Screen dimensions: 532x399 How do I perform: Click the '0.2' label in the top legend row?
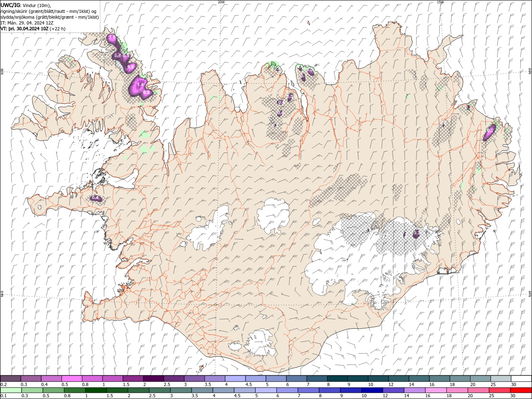click(x=3, y=384)
